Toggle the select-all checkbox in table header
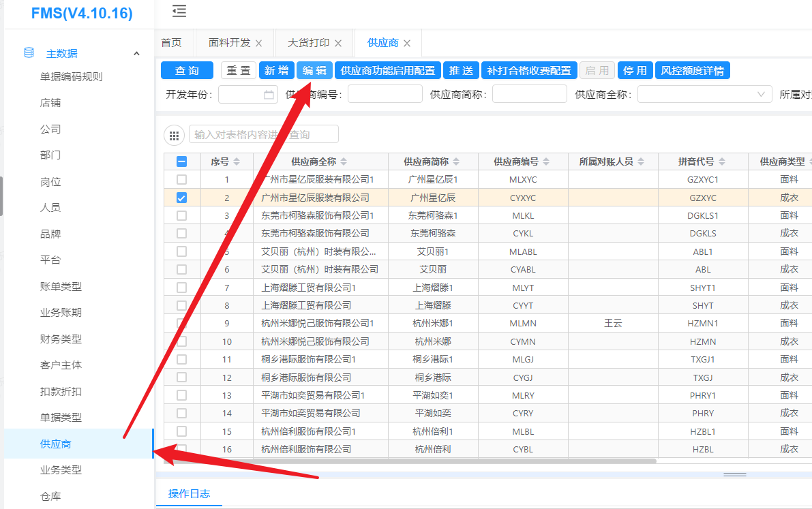 tap(182, 161)
